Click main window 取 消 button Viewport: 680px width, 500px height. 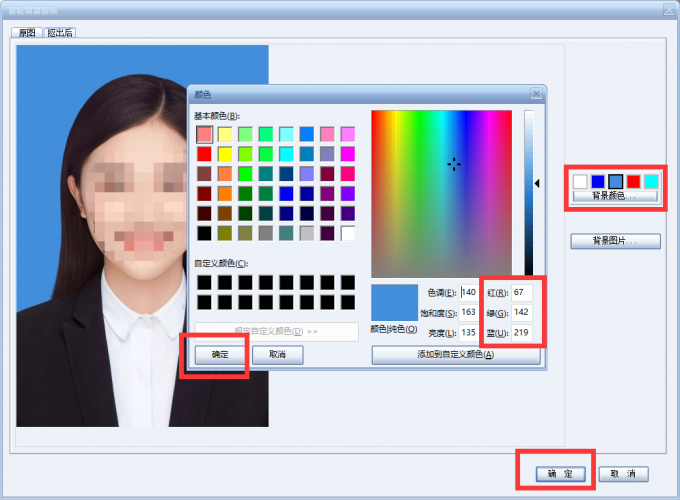pos(623,474)
